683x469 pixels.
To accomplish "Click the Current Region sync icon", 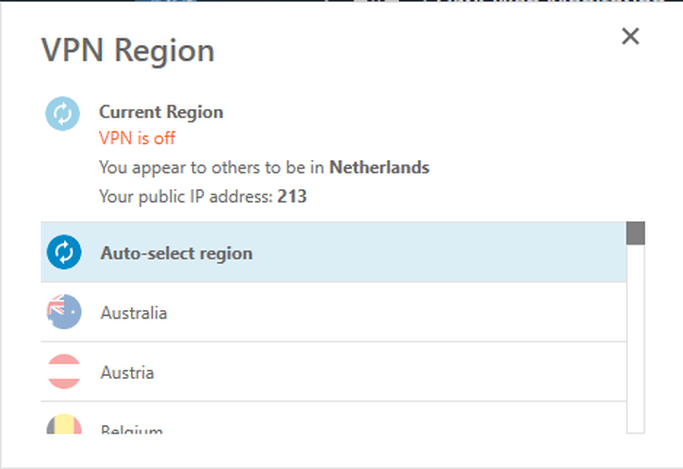I will coord(63,113).
